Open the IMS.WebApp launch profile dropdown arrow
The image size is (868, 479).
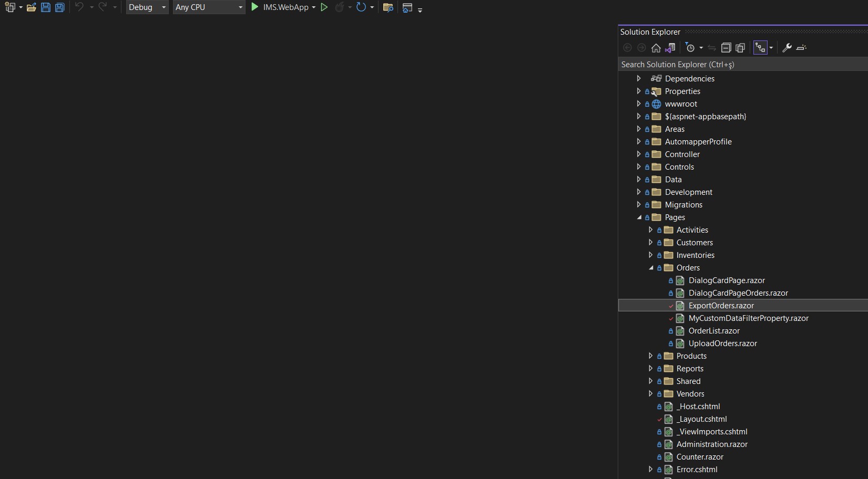point(314,7)
